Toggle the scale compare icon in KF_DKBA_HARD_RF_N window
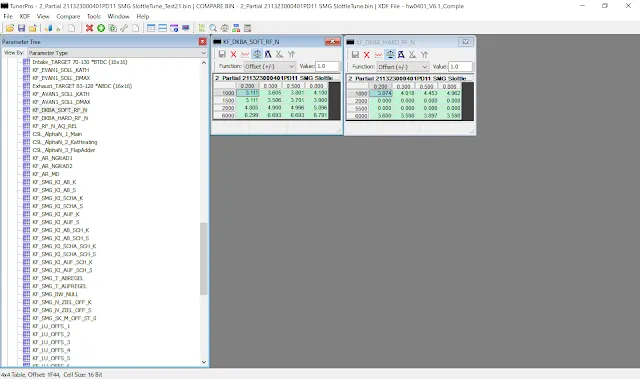This screenshot has width=640, height=379. click(x=390, y=55)
